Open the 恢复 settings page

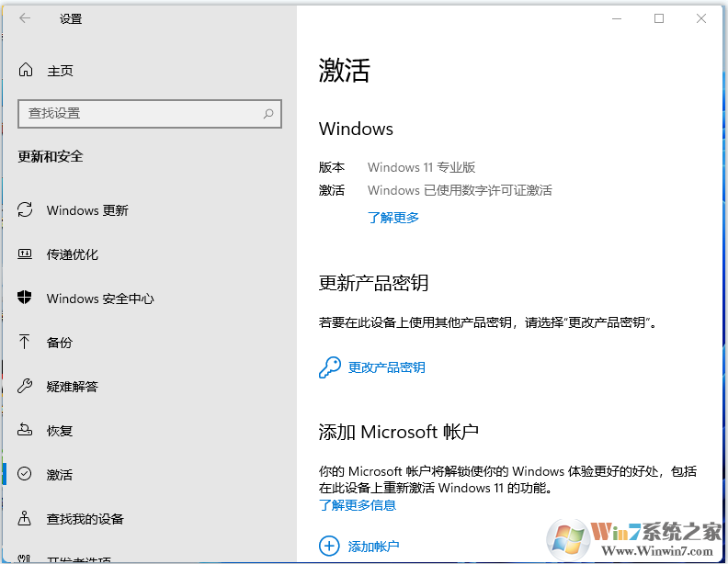tap(60, 431)
